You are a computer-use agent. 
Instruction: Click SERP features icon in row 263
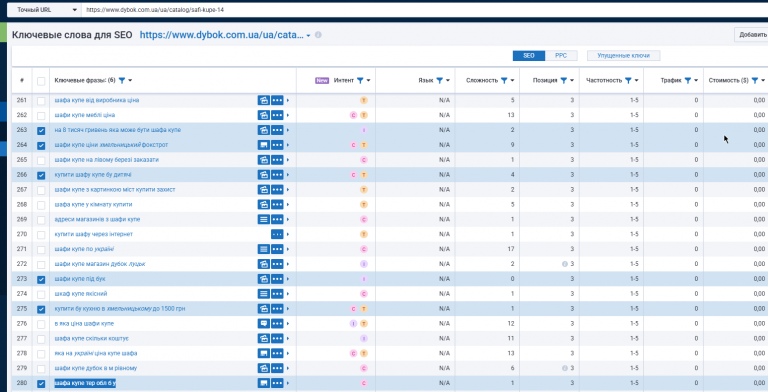tap(264, 130)
